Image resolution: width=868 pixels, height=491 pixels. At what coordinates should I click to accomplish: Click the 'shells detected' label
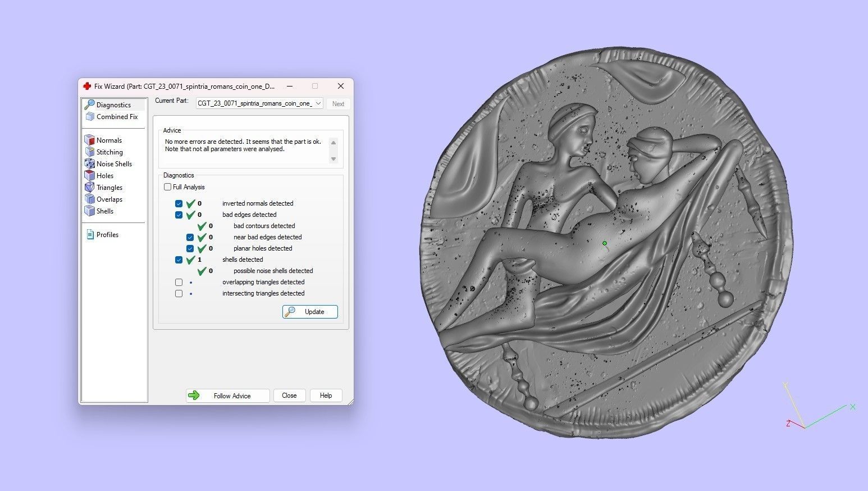tap(243, 260)
